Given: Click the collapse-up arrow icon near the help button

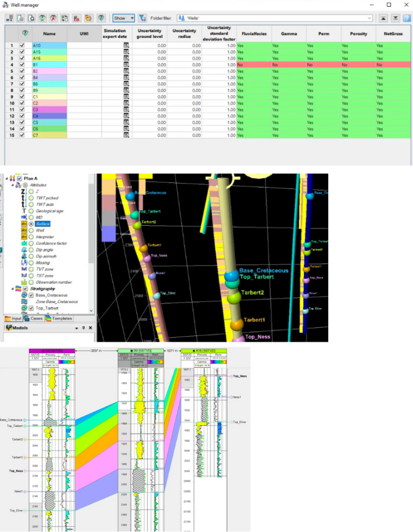Looking at the screenshot, I should click(x=383, y=18).
